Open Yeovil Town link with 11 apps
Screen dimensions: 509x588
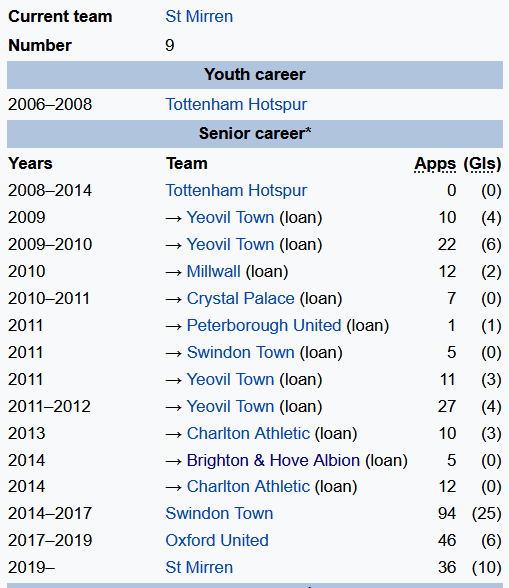pyautogui.click(x=230, y=379)
